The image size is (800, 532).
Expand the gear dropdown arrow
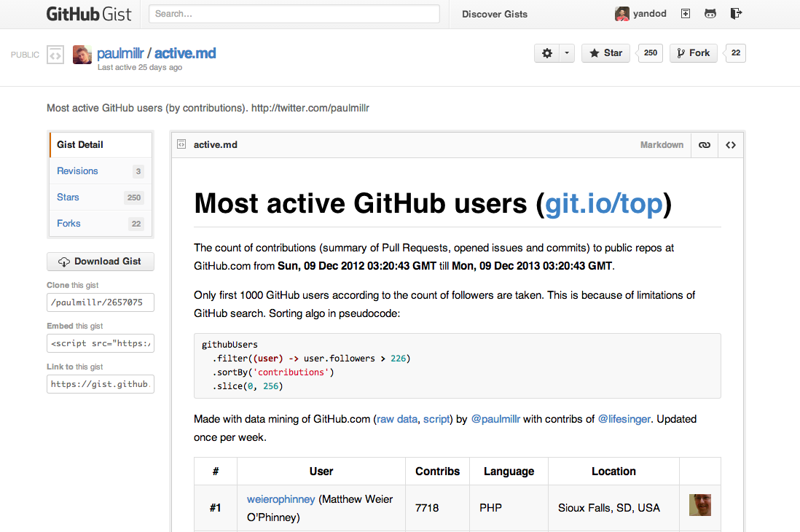coord(567,53)
